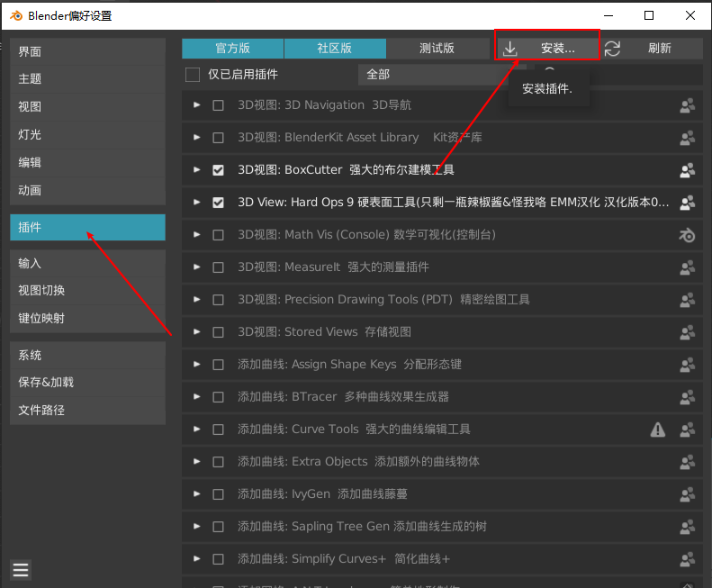Enable the BlenderKit Asset Library checkbox

(218, 138)
